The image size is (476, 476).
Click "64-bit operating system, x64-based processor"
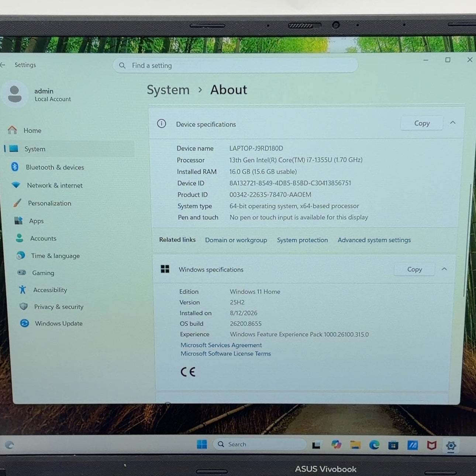294,206
